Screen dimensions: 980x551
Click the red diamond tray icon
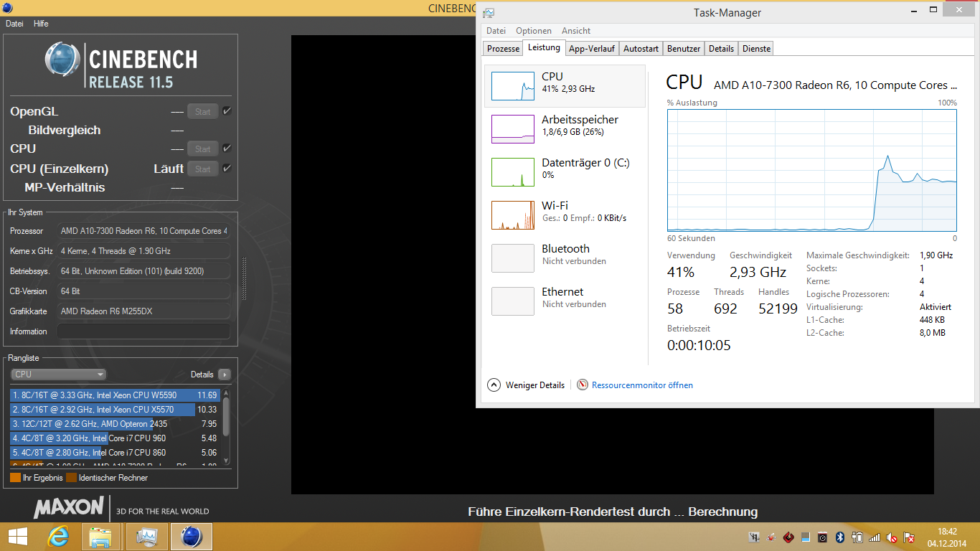click(x=788, y=537)
